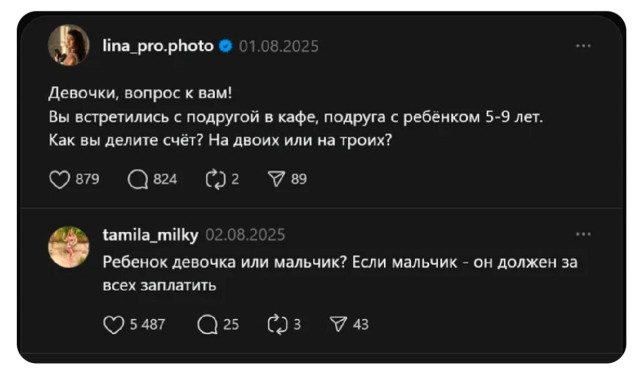Click lina_pro.photo avatar picture
This screenshot has height=372, width=640.
(69, 45)
